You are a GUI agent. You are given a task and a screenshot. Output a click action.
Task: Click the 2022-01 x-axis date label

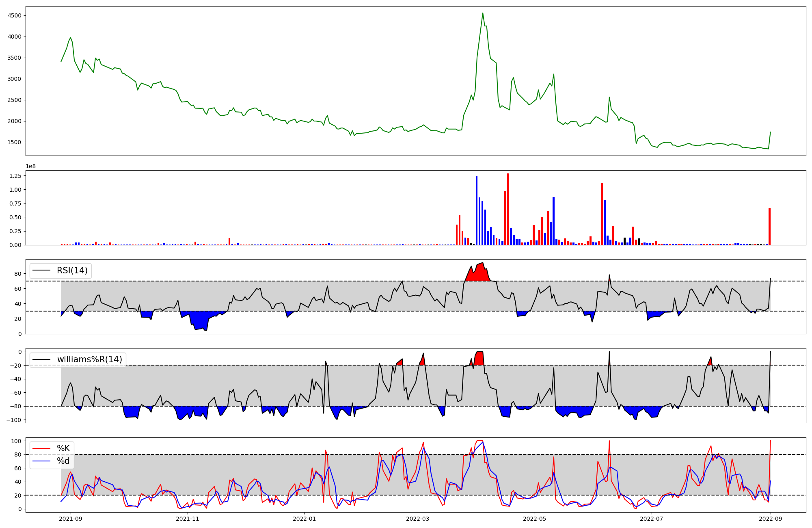pyautogui.click(x=304, y=519)
